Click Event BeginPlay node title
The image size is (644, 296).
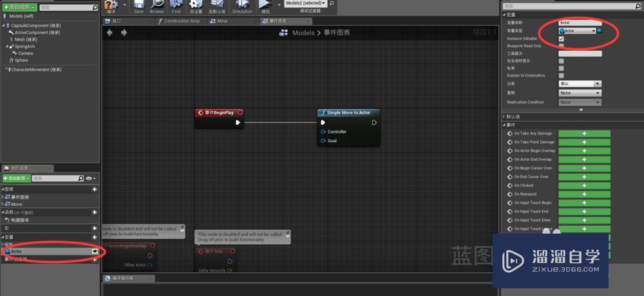pyautogui.click(x=220, y=113)
